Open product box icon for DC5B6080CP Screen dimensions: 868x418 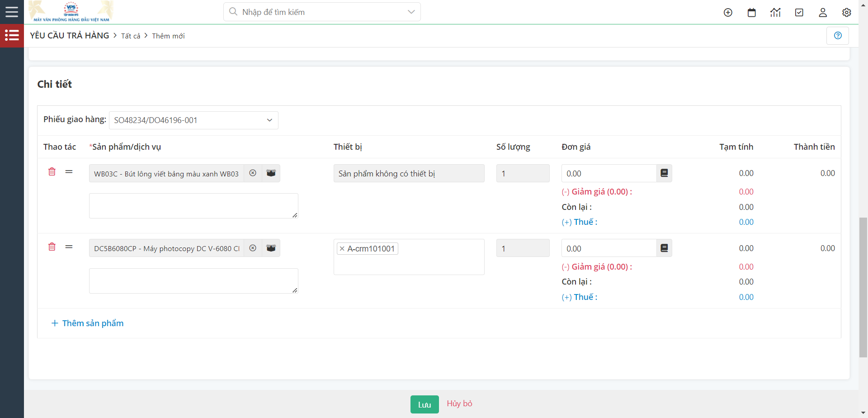pos(271,248)
